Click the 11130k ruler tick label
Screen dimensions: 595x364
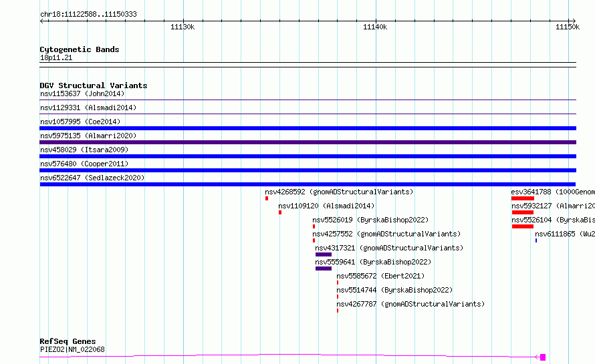point(183,27)
